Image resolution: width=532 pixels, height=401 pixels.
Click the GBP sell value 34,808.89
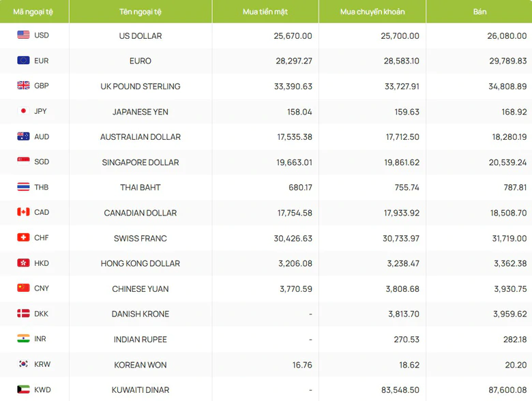click(x=507, y=87)
